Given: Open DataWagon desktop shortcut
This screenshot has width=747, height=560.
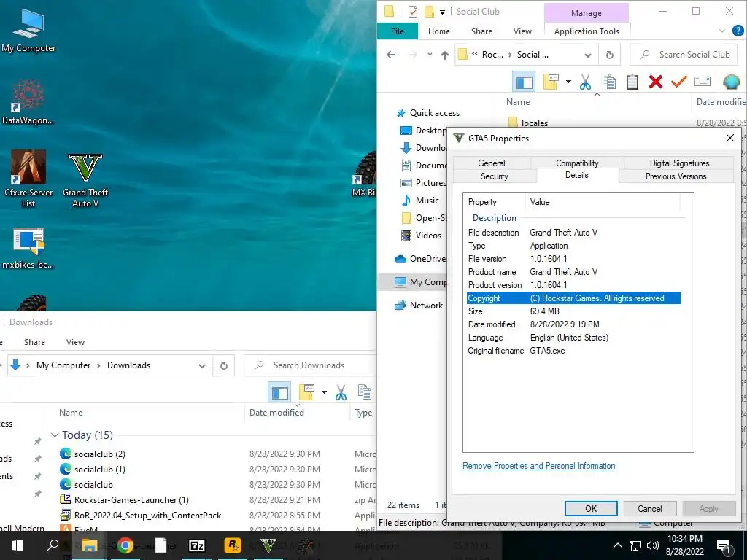Looking at the screenshot, I should (x=28, y=102).
